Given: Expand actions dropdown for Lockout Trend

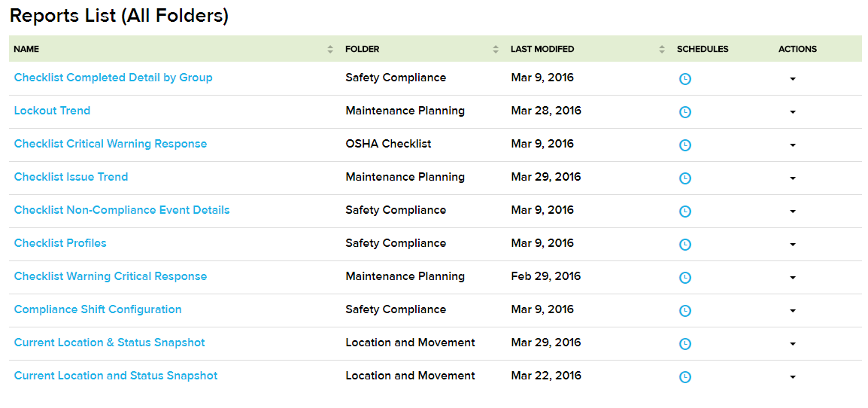Looking at the screenshot, I should (x=793, y=112).
